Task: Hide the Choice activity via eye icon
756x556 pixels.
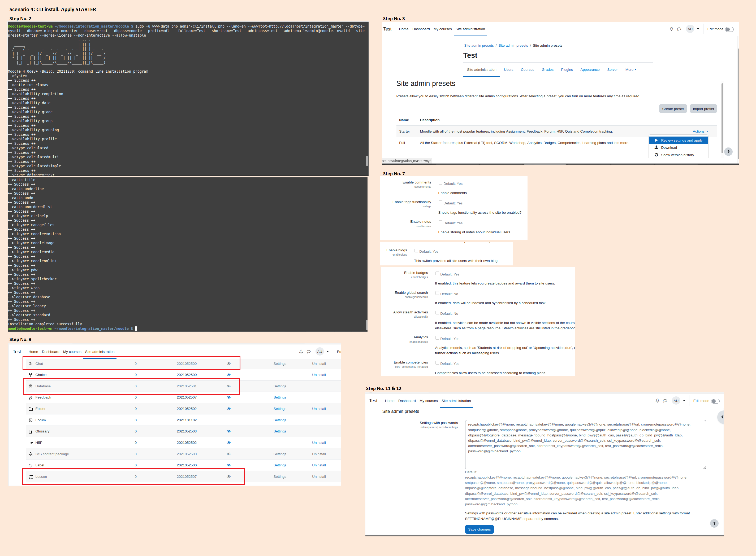Action: point(229,375)
